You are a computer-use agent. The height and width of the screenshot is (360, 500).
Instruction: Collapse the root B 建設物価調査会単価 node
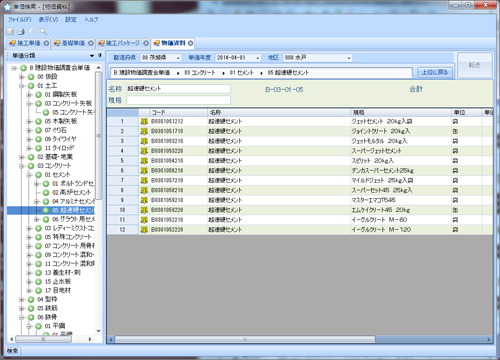click(14, 68)
